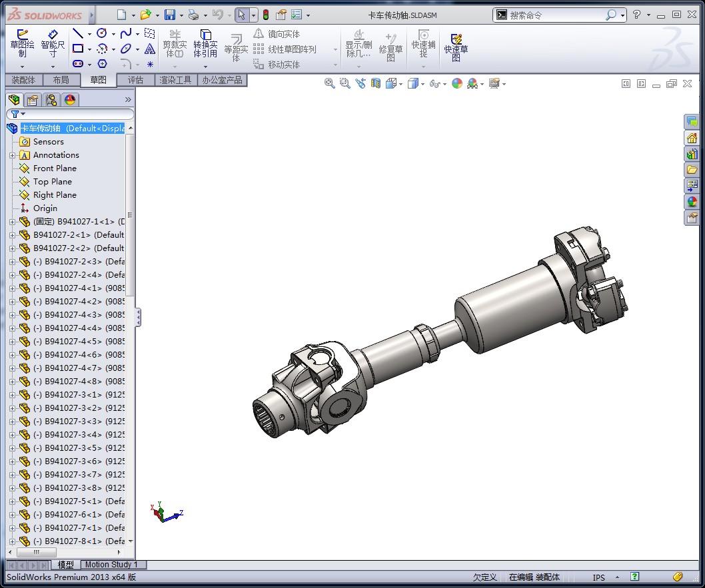Viewport: 705px width, 588px height.
Task: Click the 转换实体引用 convert entities tool
Action: click(205, 43)
